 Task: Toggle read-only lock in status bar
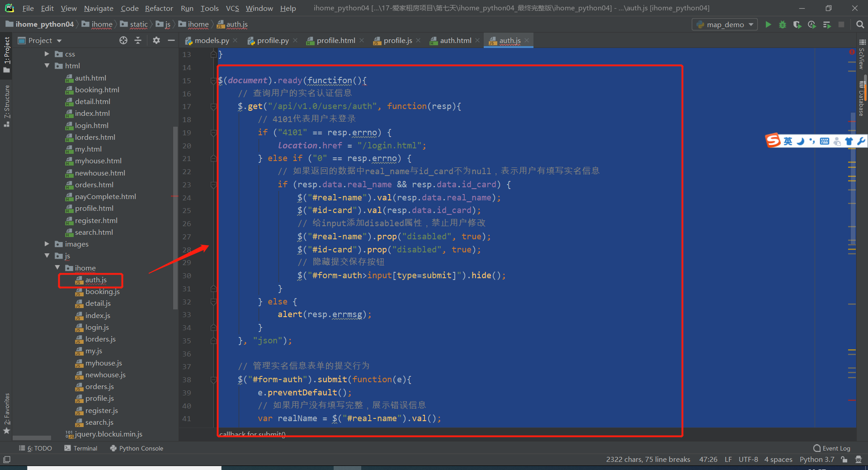tap(844, 460)
